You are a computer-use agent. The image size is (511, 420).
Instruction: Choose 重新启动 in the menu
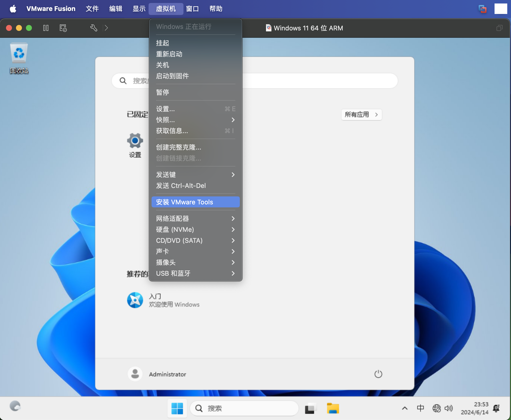click(195, 54)
